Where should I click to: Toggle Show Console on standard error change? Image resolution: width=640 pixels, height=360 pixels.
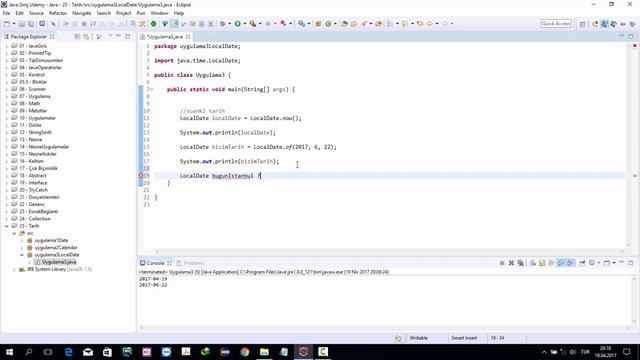pyautogui.click(x=570, y=263)
